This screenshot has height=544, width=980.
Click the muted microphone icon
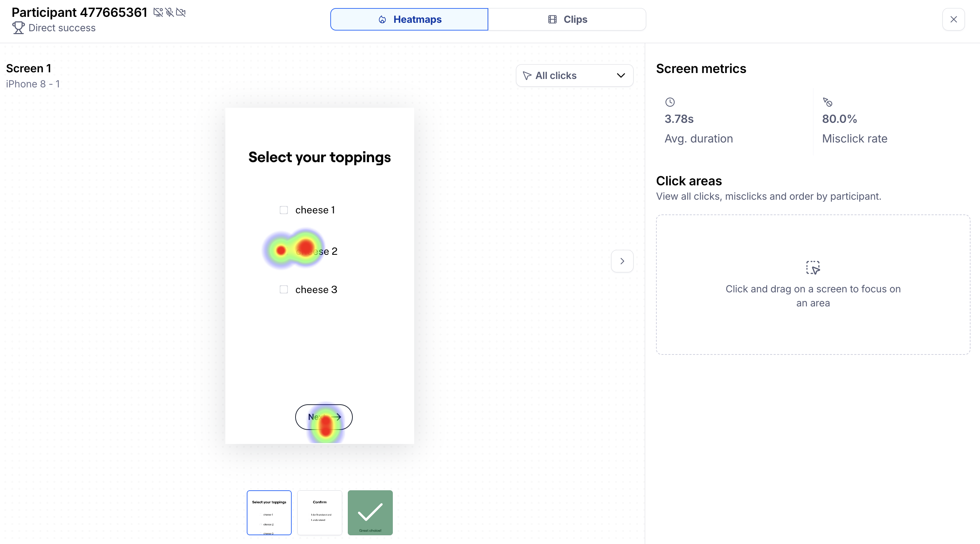coord(170,13)
